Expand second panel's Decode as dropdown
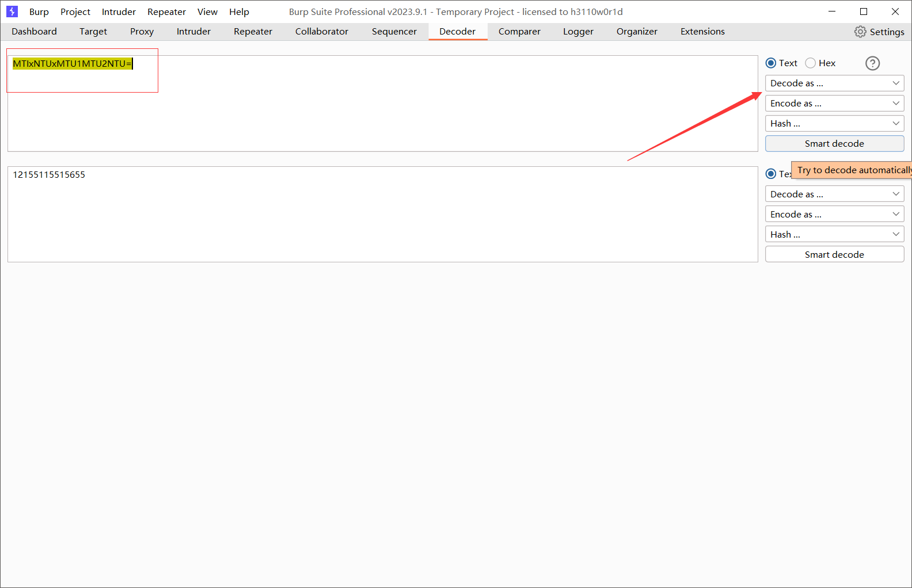Viewport: 912px width, 588px height. point(834,194)
